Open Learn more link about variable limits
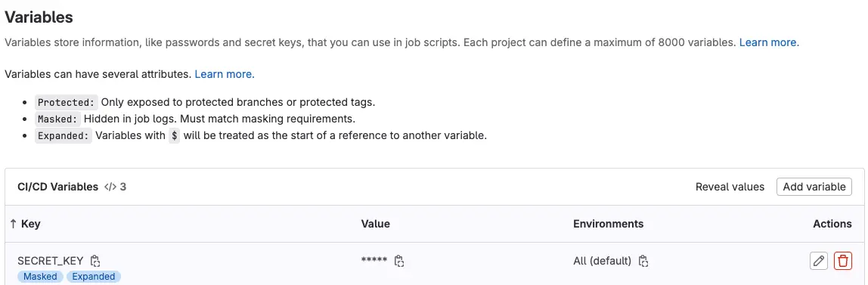Screen dimensions: 868x285 pos(767,42)
